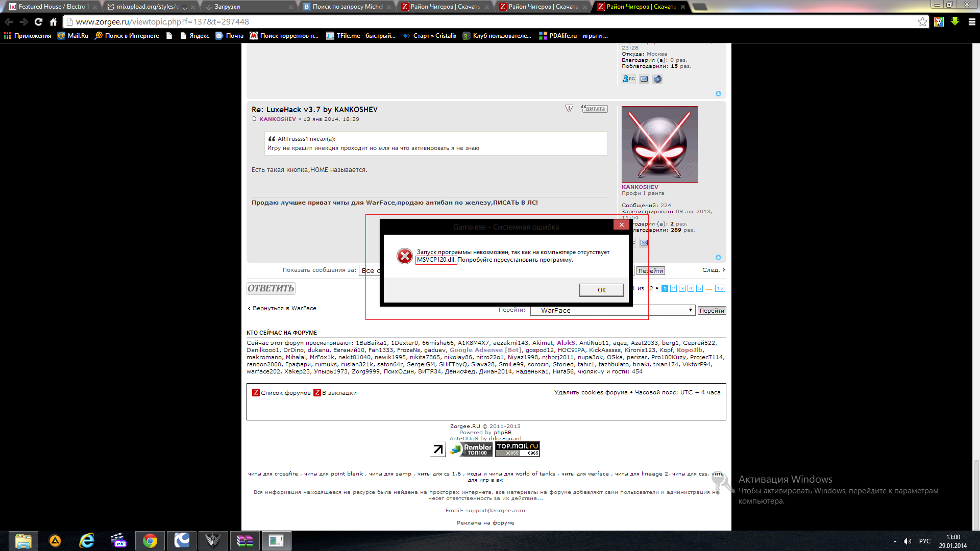
Task: Open ЛС private message icon
Action: [x=628, y=79]
